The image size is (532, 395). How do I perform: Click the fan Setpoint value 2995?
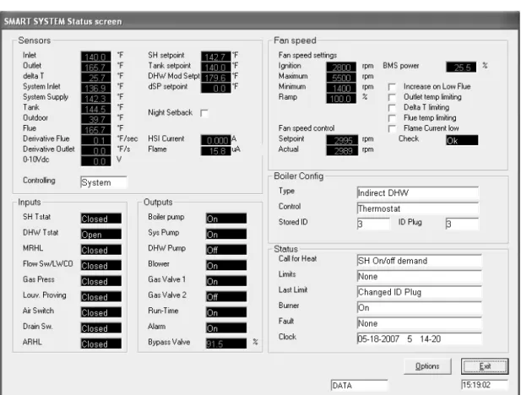pos(342,140)
